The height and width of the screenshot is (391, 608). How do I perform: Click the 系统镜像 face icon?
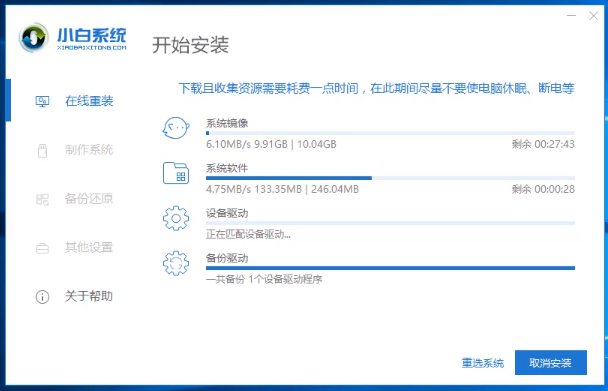[176, 128]
